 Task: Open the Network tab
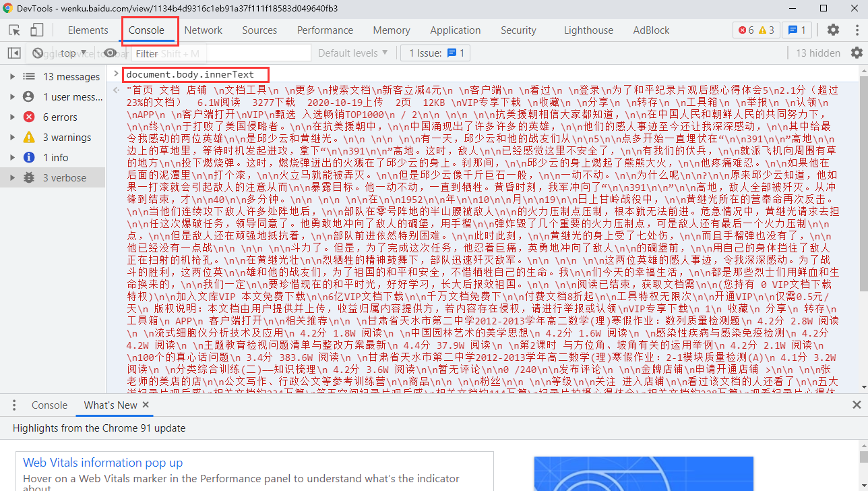pos(204,30)
